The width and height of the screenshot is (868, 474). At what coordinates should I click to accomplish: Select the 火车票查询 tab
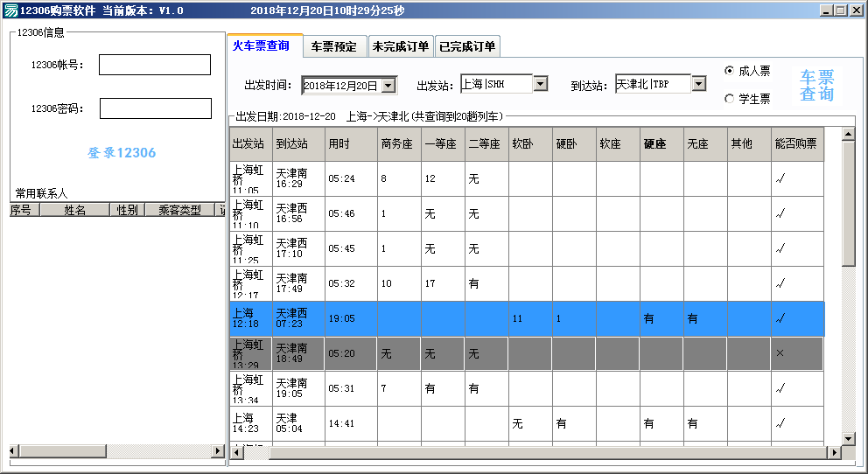point(263,45)
